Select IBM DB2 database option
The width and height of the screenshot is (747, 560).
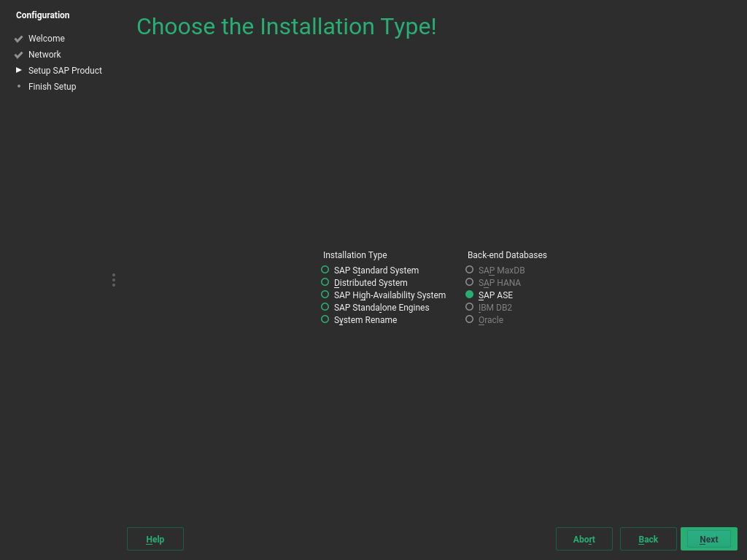[470, 307]
